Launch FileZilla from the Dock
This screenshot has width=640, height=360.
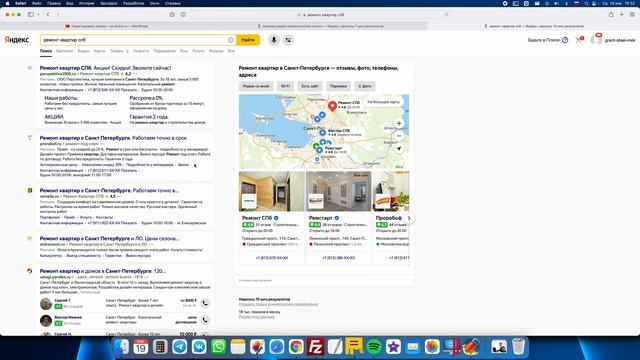[316, 347]
